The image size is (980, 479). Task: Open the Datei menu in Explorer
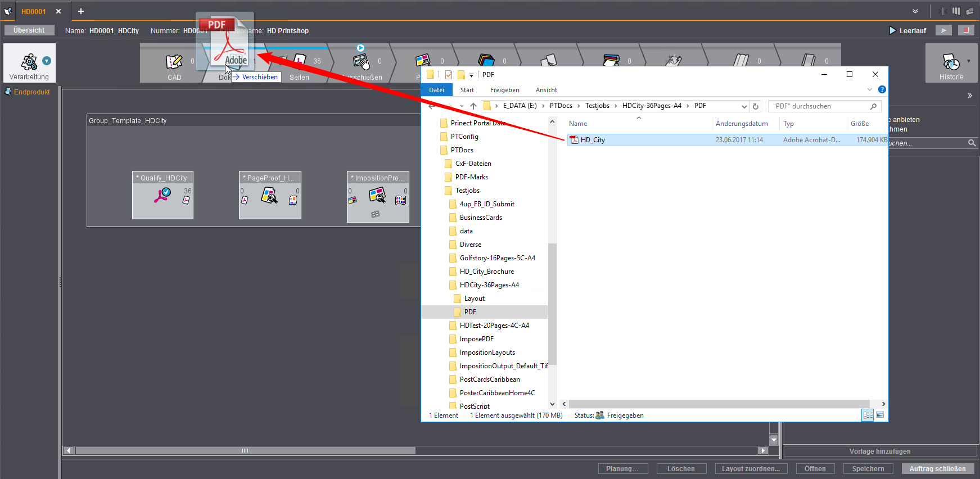tap(437, 90)
